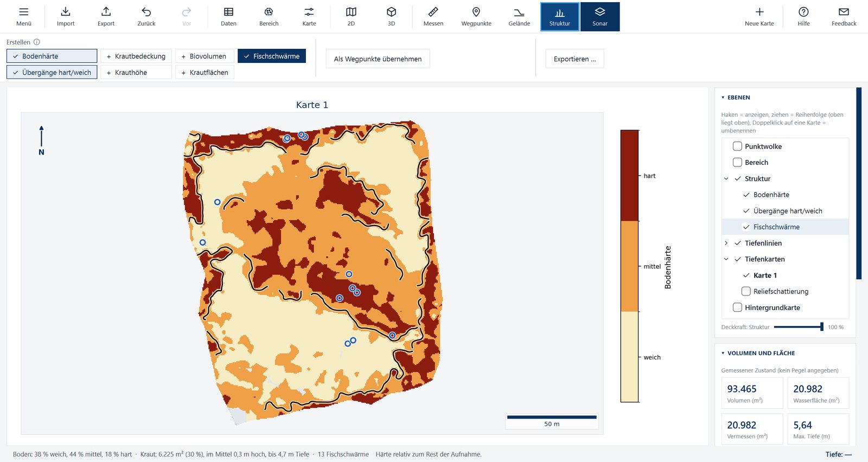Click the right panel vertical scrollbar
The width and height of the screenshot is (868, 462).
point(859,183)
